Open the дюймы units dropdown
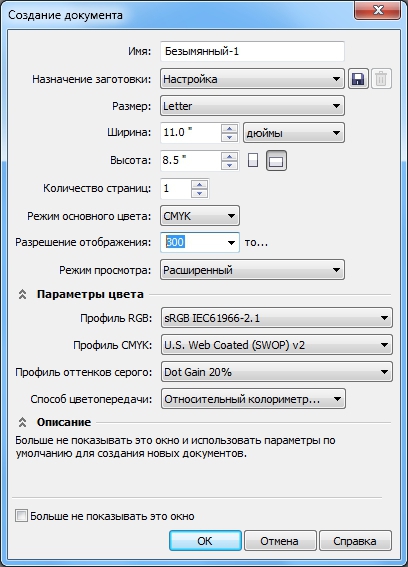 (294, 133)
